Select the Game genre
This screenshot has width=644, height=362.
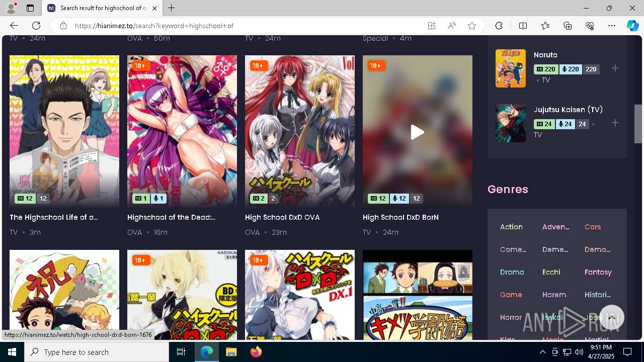coord(511,295)
